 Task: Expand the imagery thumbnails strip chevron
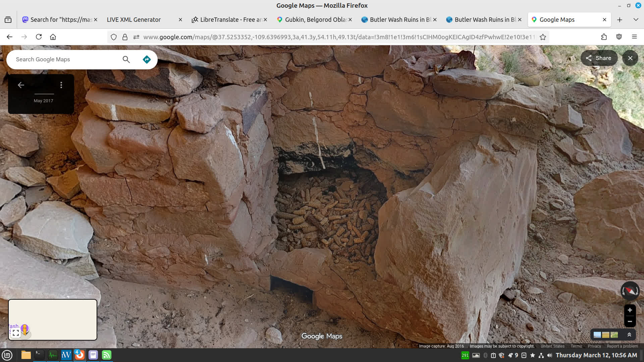tap(629, 335)
